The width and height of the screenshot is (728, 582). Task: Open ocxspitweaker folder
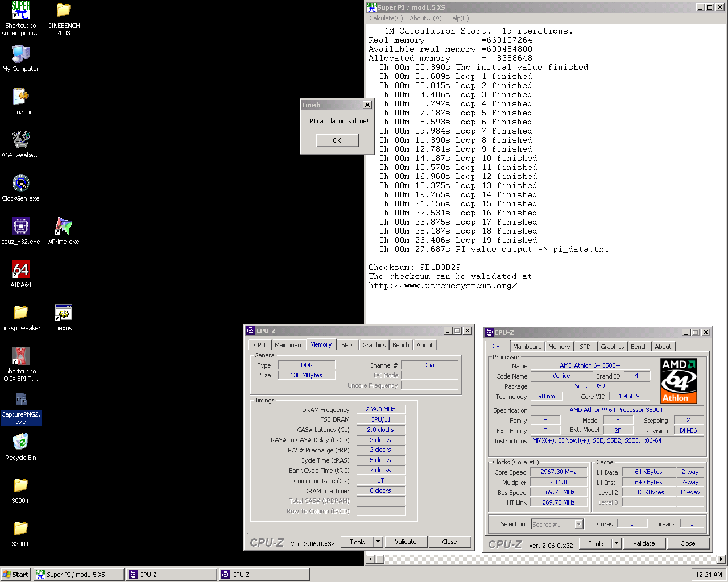coord(21,313)
